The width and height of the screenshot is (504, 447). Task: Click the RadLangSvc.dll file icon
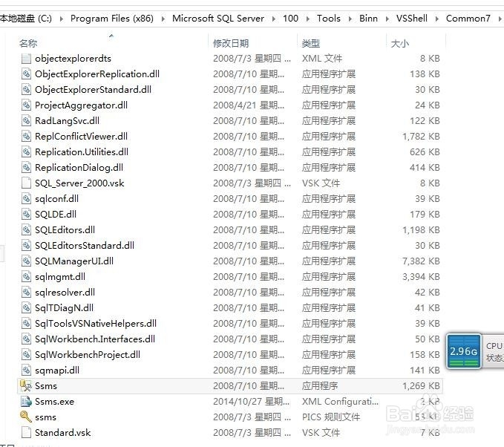click(x=26, y=121)
